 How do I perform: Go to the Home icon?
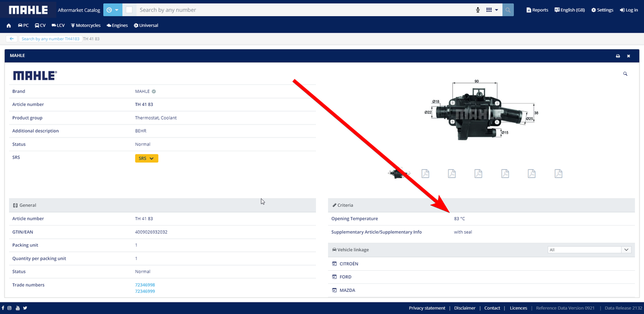pyautogui.click(x=9, y=25)
